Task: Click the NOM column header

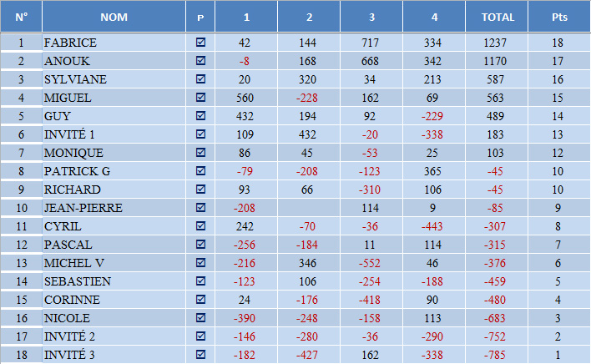Action: click(114, 17)
